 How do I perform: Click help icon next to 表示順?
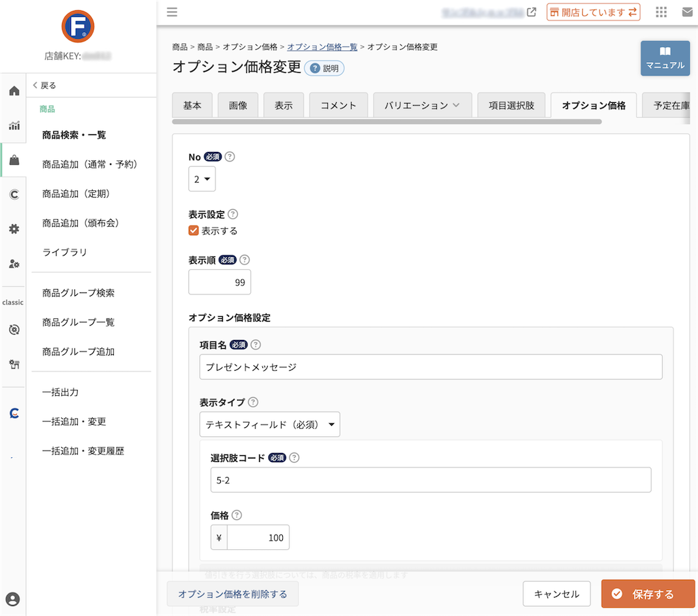coord(245,260)
